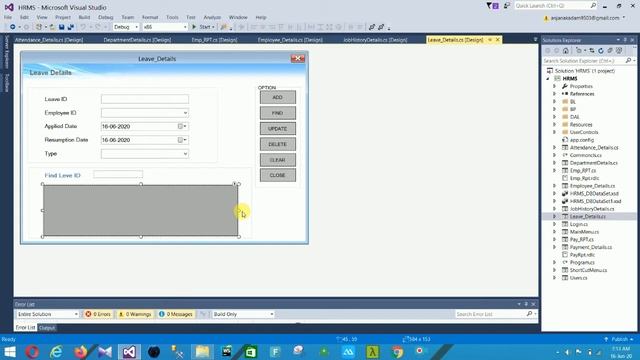Expand the References node in Solution Explorer
The width and height of the screenshot is (640, 360).
(554, 94)
